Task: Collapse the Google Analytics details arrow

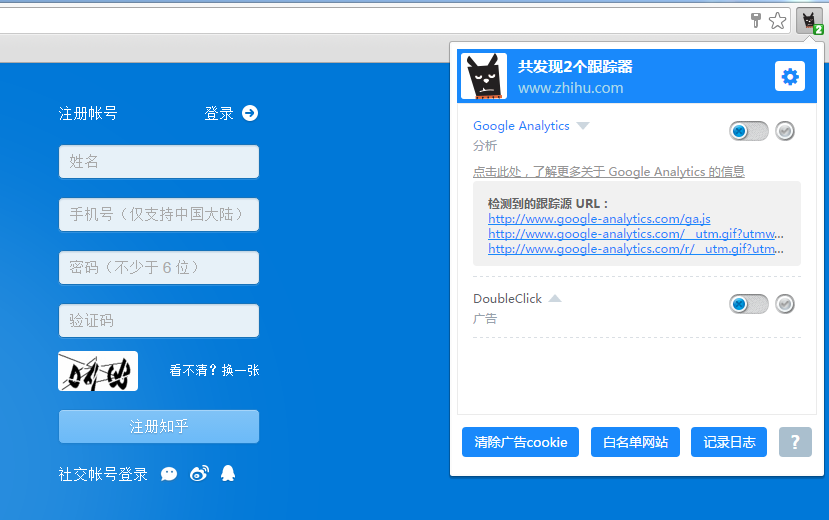Action: (x=583, y=126)
